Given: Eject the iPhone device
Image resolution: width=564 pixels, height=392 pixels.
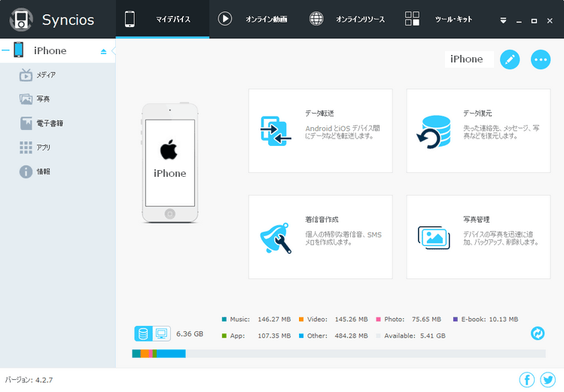Looking at the screenshot, I should tap(104, 51).
